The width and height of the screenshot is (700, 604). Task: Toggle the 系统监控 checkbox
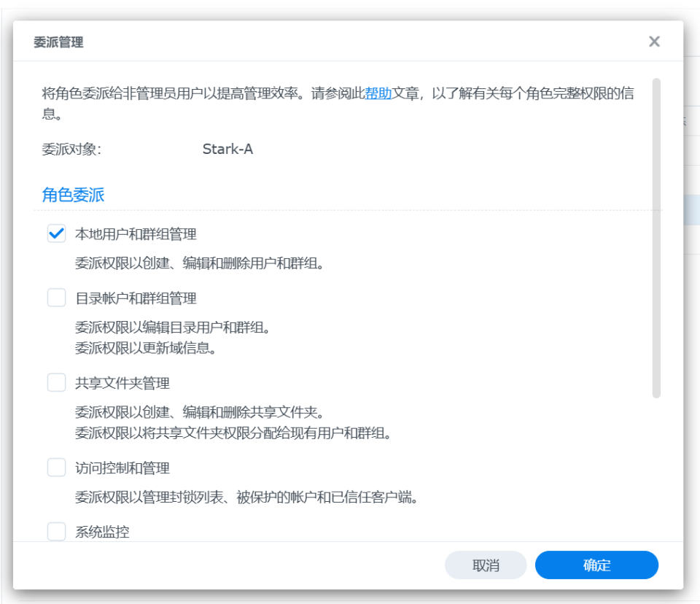pos(56,532)
